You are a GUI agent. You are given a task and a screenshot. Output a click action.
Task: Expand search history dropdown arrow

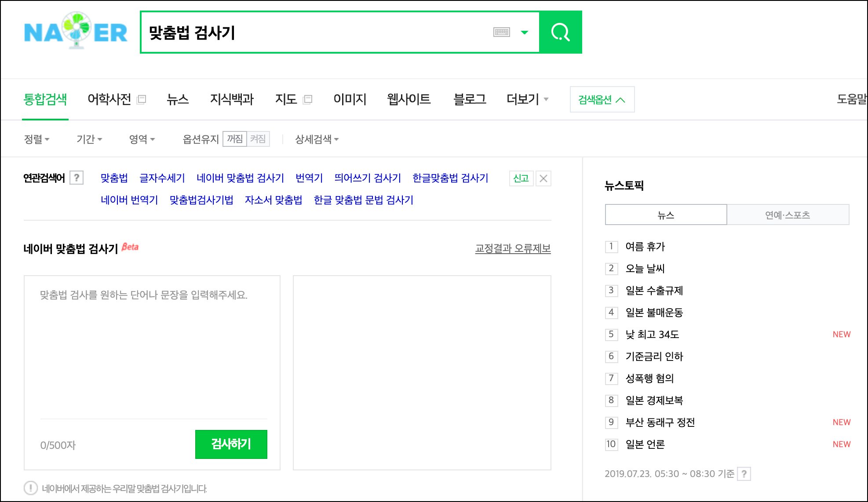[524, 32]
